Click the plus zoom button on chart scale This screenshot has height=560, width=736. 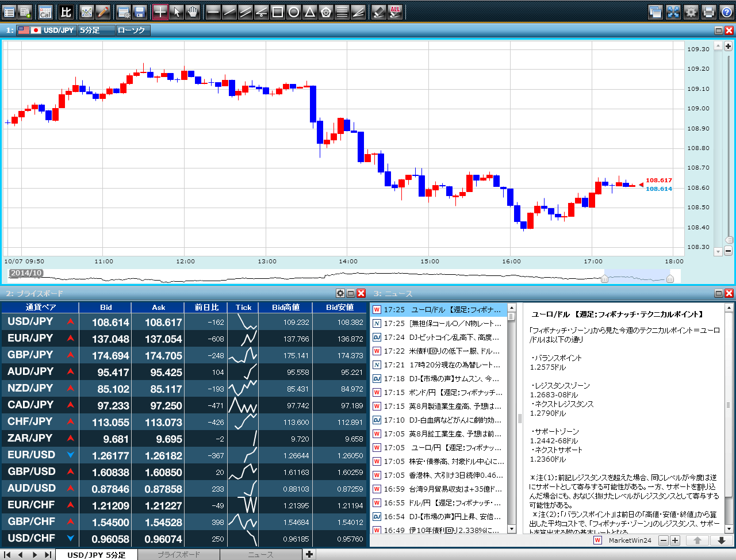point(728,46)
